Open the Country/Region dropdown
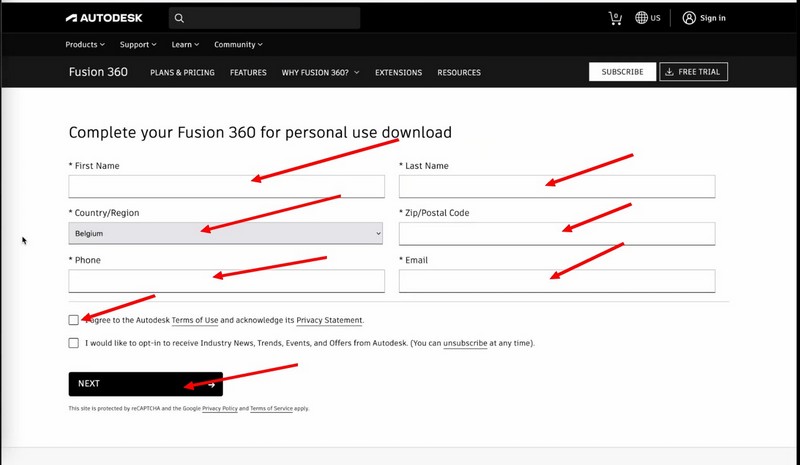Screen dimensions: 800x465 coord(226,233)
